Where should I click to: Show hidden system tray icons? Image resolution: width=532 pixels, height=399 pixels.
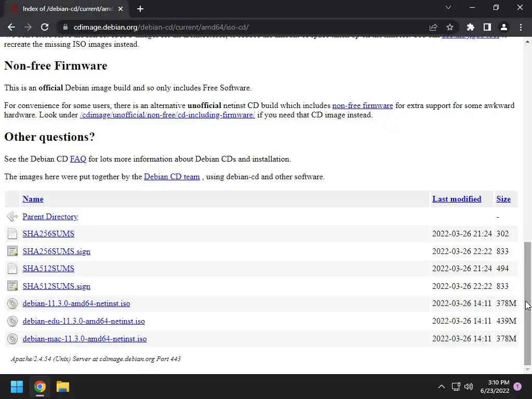[442, 387]
